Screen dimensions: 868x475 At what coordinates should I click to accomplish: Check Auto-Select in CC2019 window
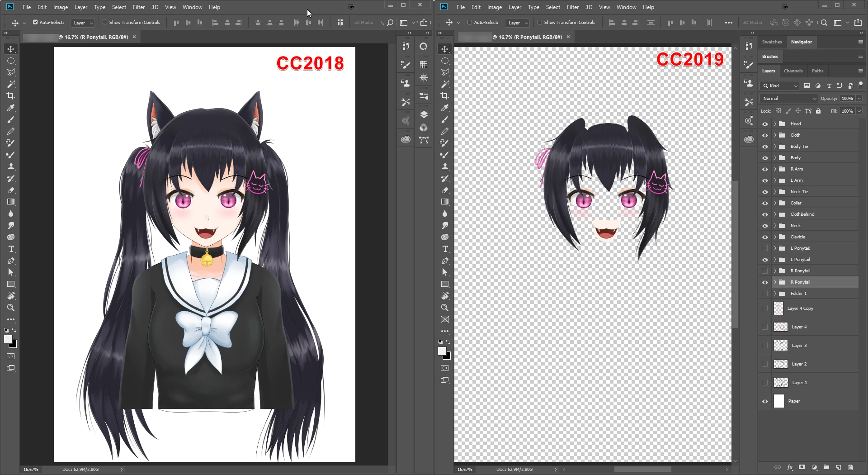[470, 22]
